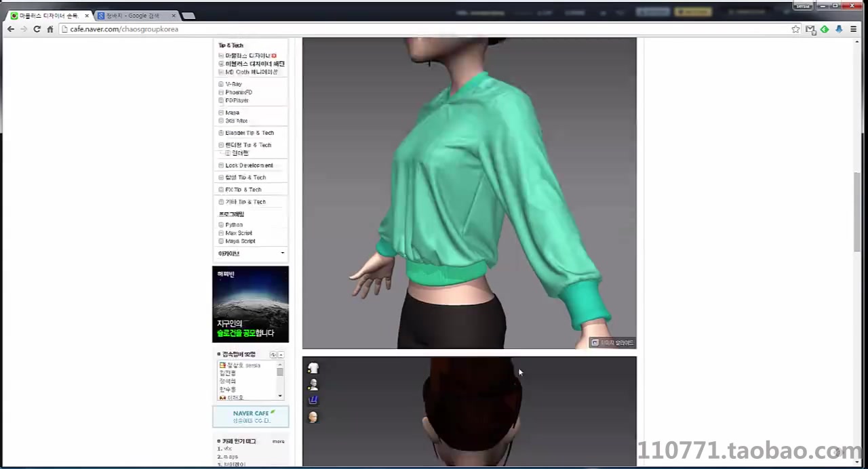Open the dropdown arrow below the member list

[279, 396]
